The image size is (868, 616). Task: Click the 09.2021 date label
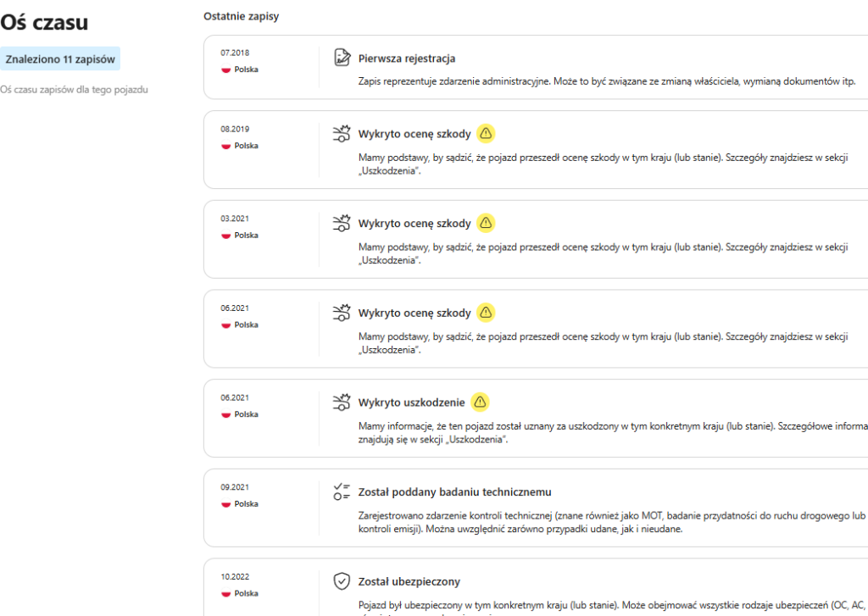[x=235, y=487]
